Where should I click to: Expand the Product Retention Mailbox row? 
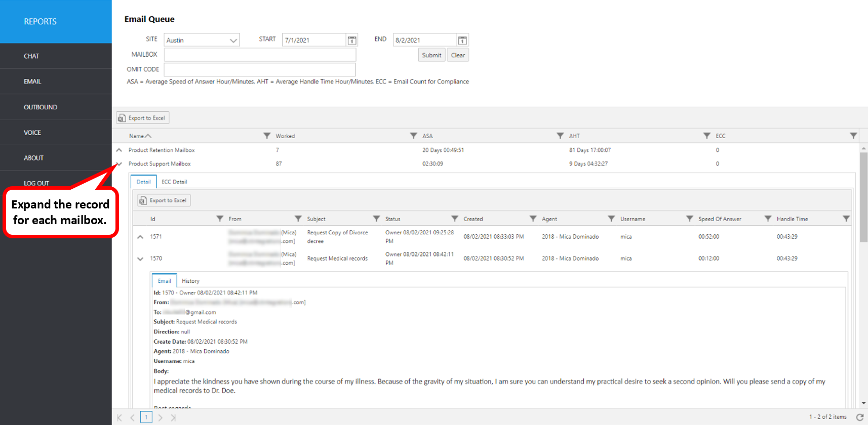[119, 150]
